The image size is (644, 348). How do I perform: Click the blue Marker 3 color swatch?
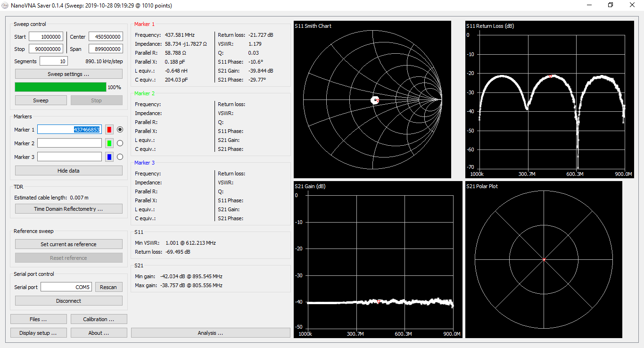109,157
